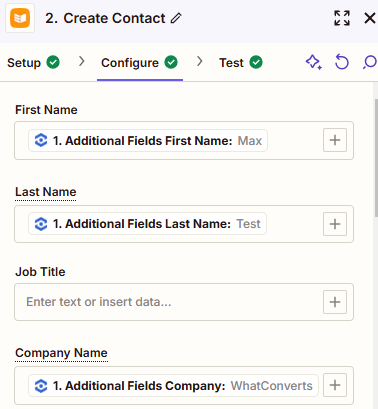Image resolution: width=378 pixels, height=409 pixels.
Task: Click plus button in Company Name field
Action: tap(335, 385)
